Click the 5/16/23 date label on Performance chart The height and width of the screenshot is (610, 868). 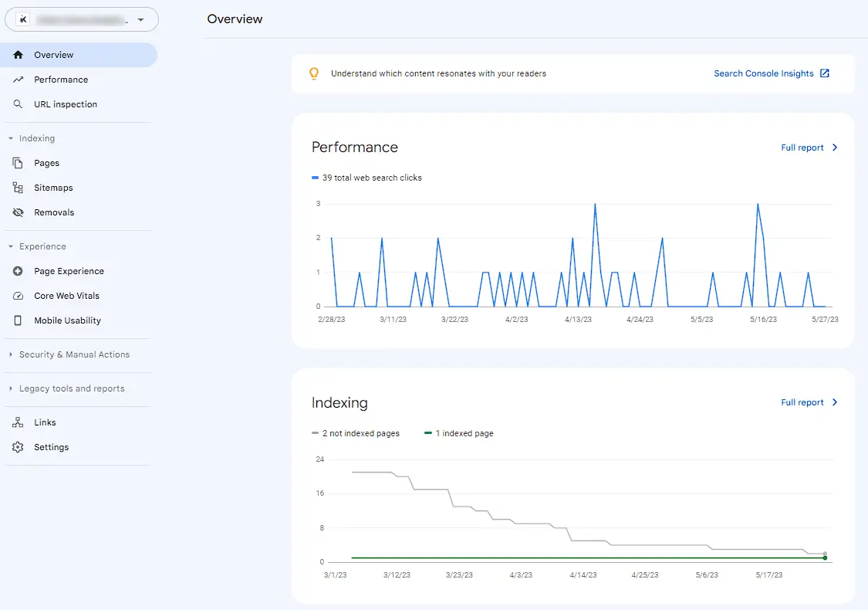click(763, 320)
